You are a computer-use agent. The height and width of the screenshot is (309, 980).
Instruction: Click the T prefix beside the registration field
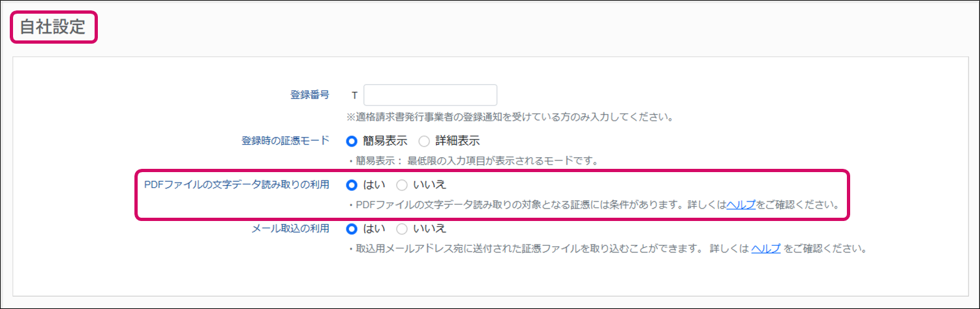(354, 95)
